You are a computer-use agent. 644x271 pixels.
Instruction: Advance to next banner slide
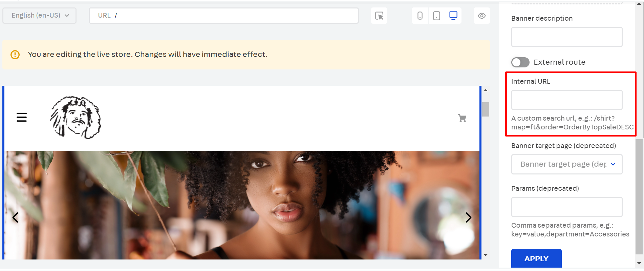click(x=468, y=217)
